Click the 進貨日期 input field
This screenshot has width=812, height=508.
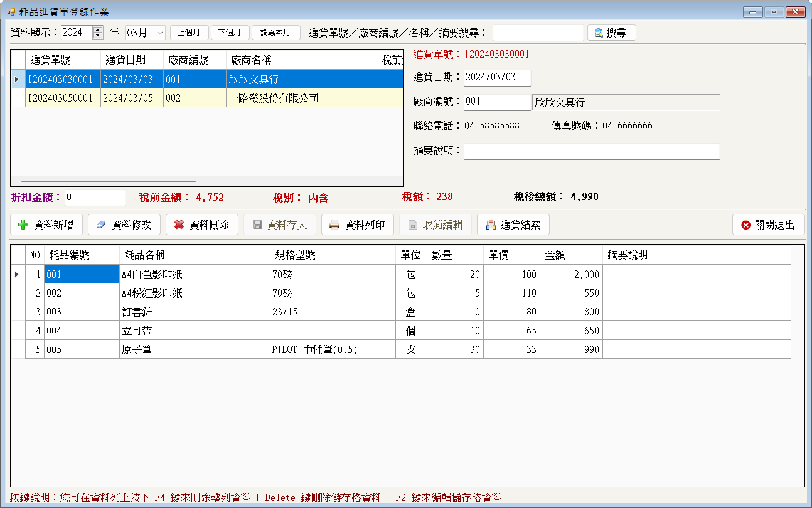coord(498,77)
